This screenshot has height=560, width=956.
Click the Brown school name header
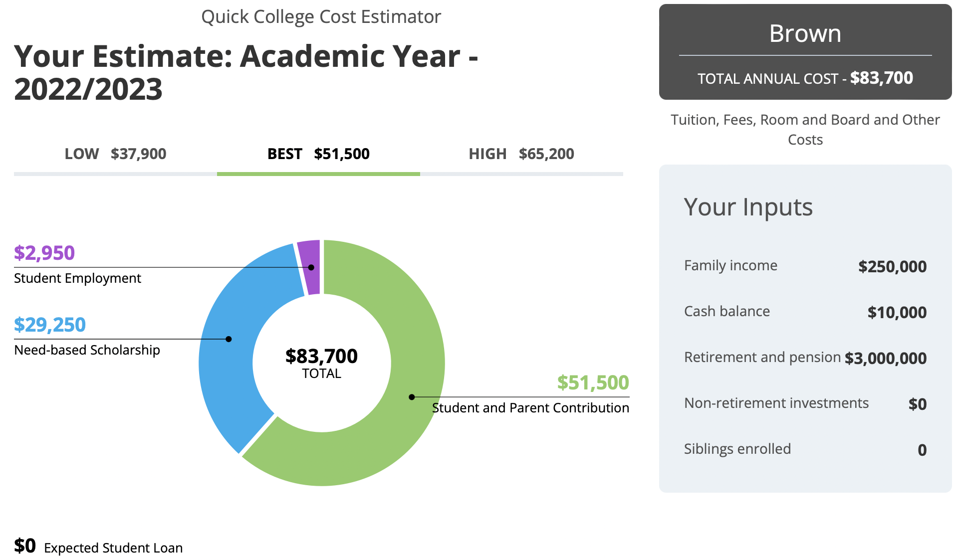pos(805,34)
